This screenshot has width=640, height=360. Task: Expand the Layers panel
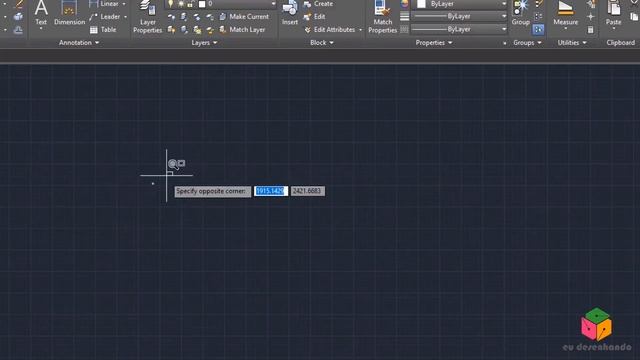coord(204,42)
